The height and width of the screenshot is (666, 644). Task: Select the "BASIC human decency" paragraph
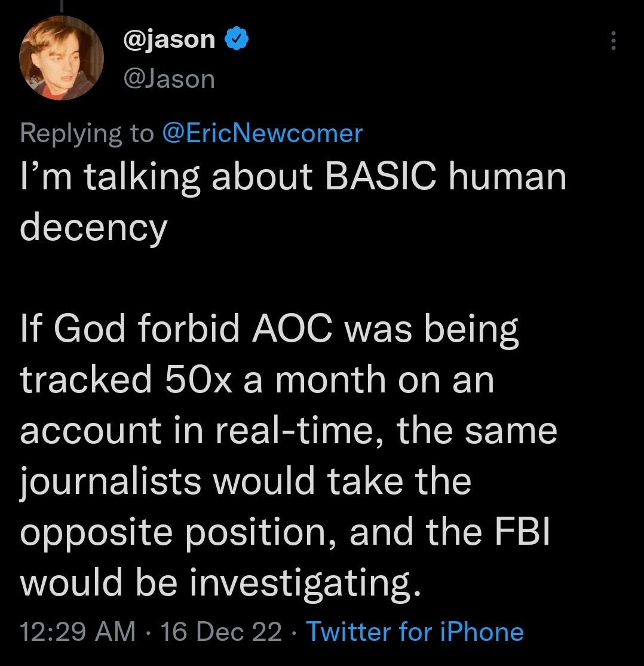(293, 202)
